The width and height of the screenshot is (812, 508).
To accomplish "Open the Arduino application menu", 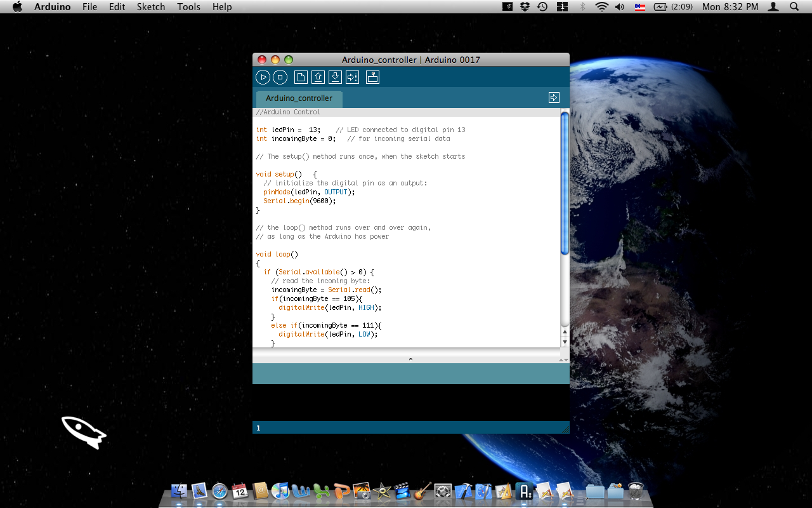I will tap(53, 7).
